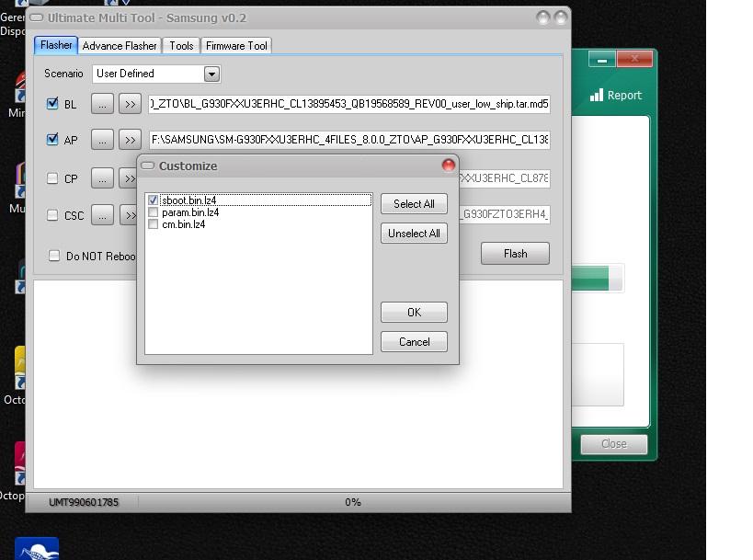753x560 pixels.
Task: Enable the cm.bin.lz4 checkbox
Action: [x=154, y=224]
